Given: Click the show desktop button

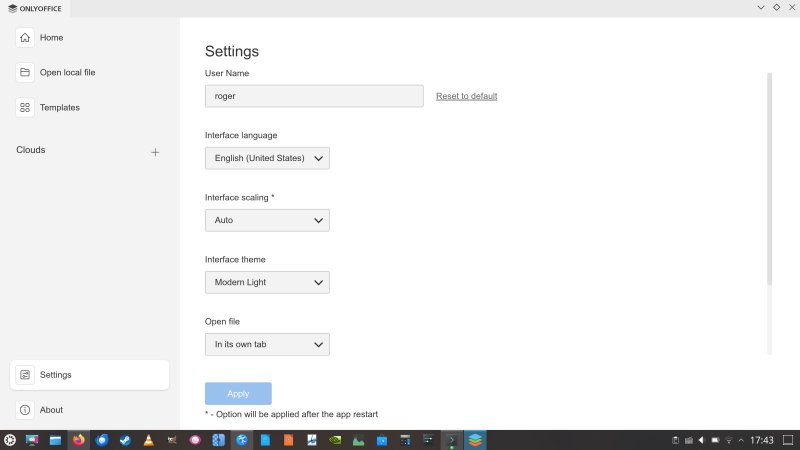Looking at the screenshot, I should (788, 440).
